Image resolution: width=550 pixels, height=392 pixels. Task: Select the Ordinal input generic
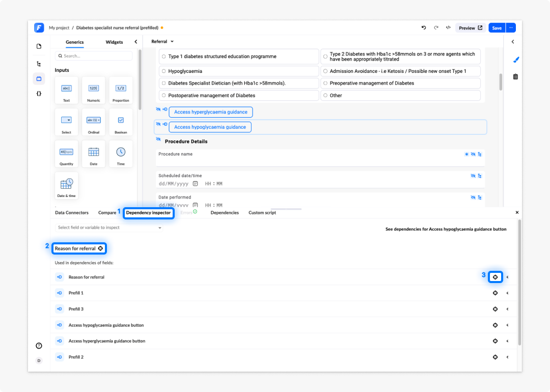pyautogui.click(x=94, y=122)
